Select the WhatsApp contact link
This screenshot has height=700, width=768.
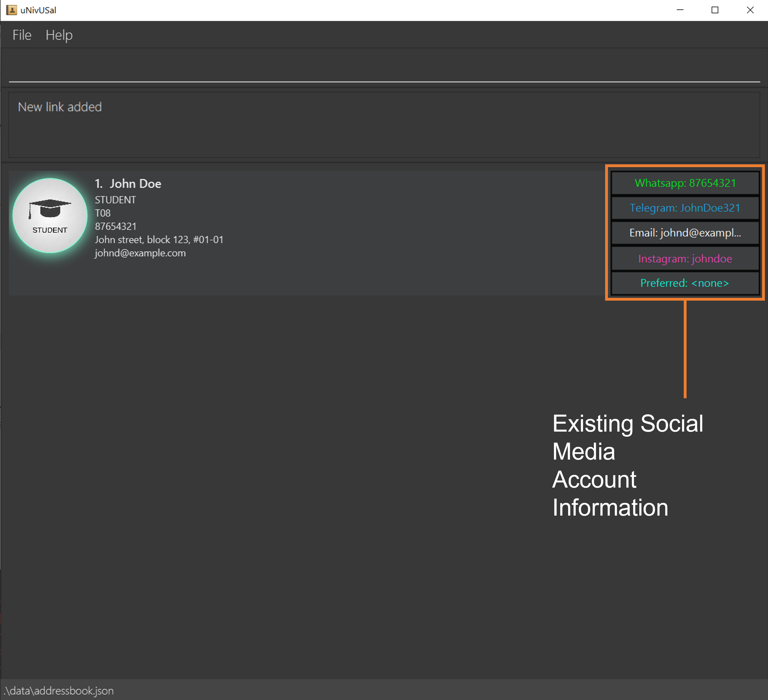coord(685,183)
